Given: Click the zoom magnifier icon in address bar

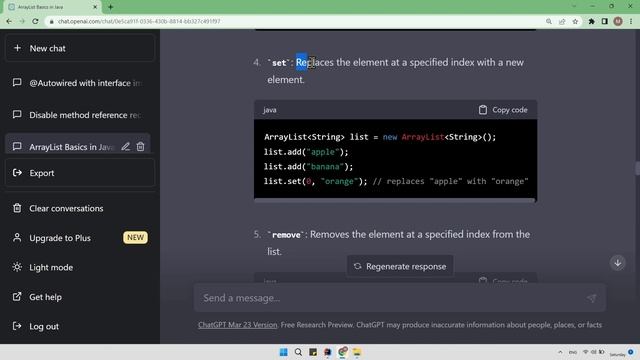Looking at the screenshot, I should (x=549, y=21).
